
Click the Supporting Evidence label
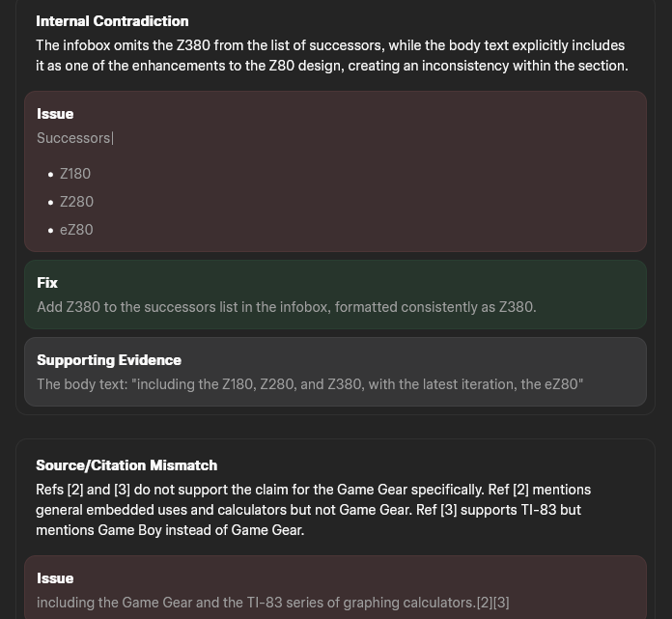point(109,360)
